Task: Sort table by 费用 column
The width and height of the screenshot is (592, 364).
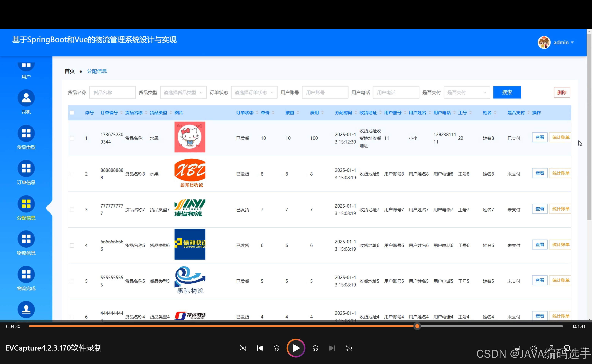Action: pyautogui.click(x=322, y=113)
